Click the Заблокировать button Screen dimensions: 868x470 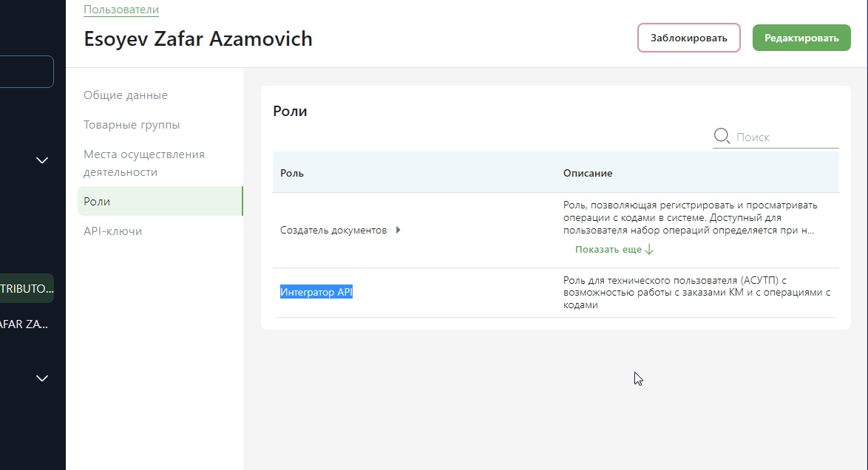click(688, 38)
